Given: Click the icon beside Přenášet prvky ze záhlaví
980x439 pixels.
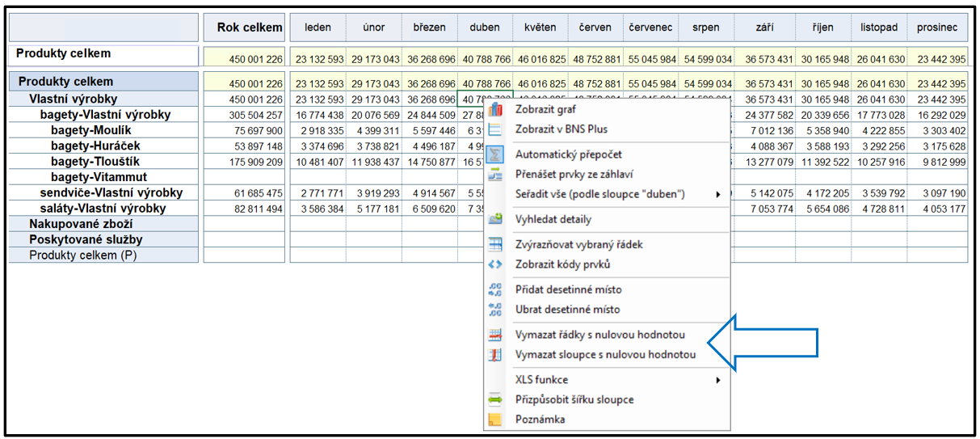Looking at the screenshot, I should point(495,174).
